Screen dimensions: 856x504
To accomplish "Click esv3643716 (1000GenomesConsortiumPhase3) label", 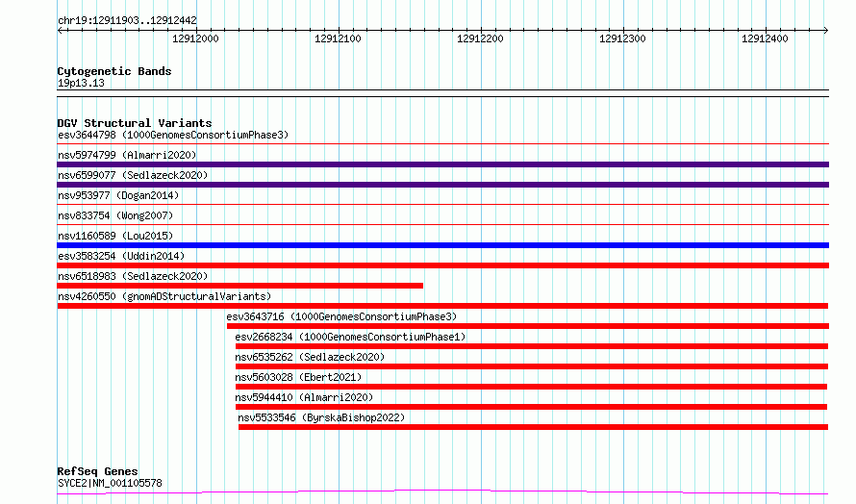I will 341,316.
